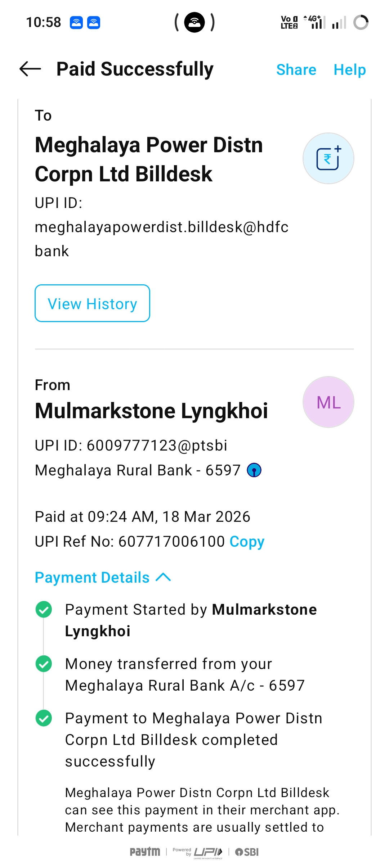Viewport: 389px width, 868px height.
Task: Tap the bill payment rupee icon
Action: (x=328, y=159)
